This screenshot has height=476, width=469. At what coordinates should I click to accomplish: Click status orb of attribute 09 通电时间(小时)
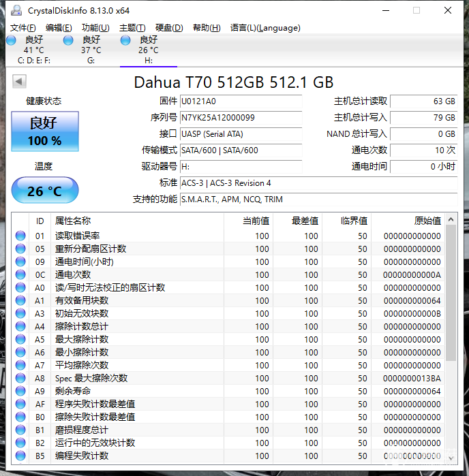click(20, 261)
